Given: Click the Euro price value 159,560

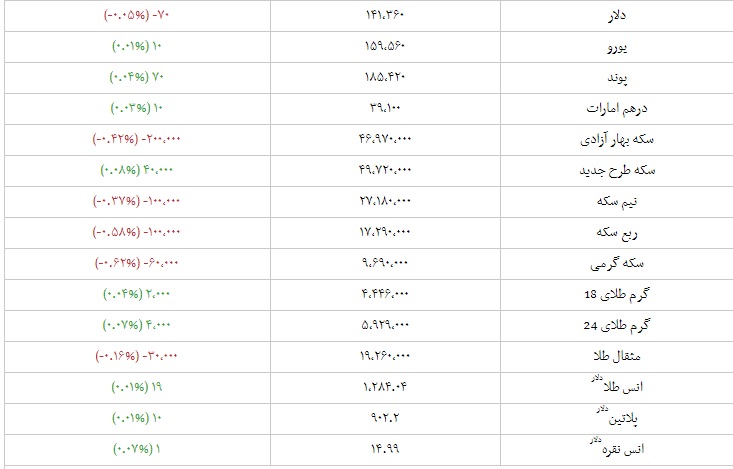Looking at the screenshot, I should [x=384, y=46].
